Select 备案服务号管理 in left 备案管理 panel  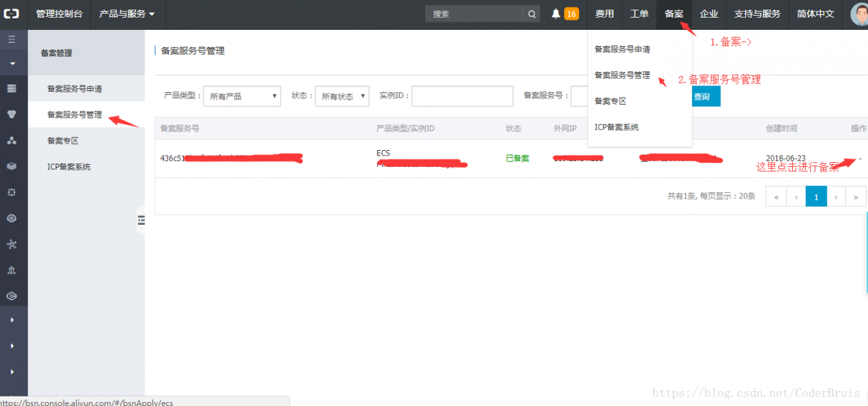86,115
